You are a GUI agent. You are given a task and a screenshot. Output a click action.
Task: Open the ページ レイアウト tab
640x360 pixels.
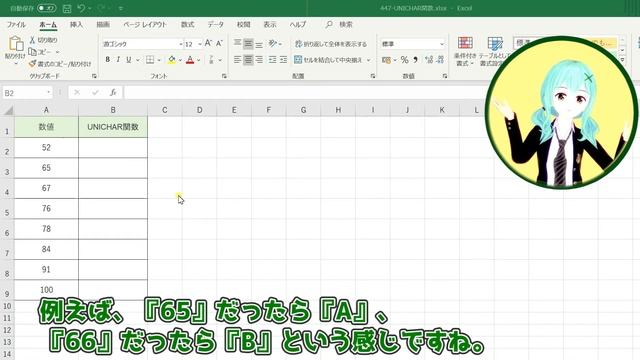click(145, 24)
